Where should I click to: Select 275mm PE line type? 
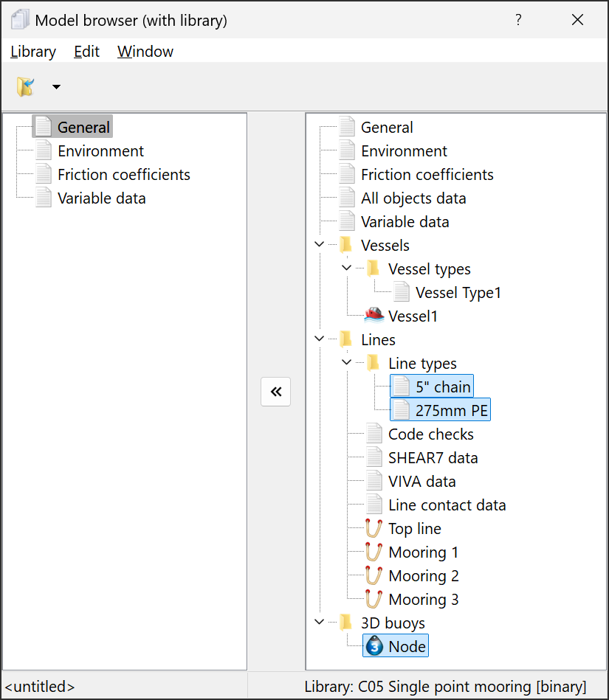coord(451,410)
